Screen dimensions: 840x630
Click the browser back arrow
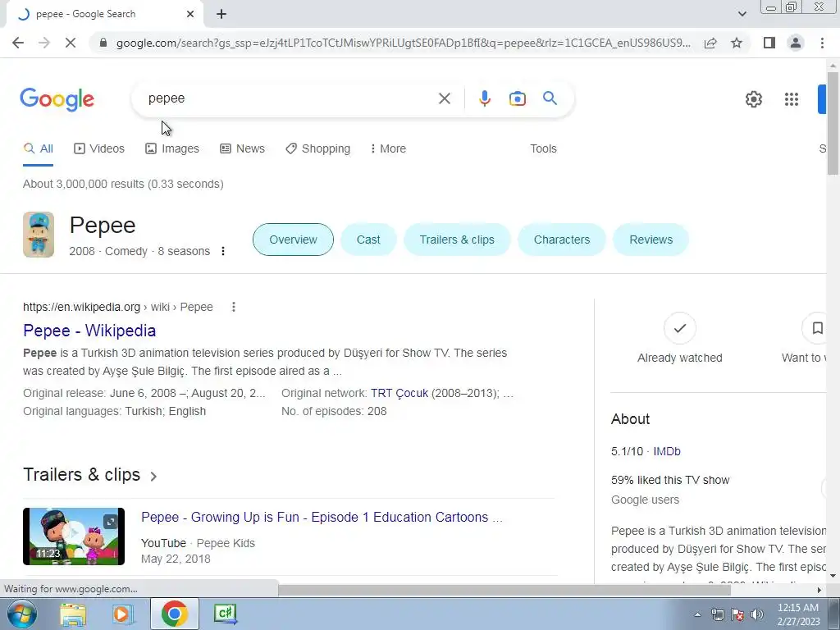pyautogui.click(x=18, y=43)
